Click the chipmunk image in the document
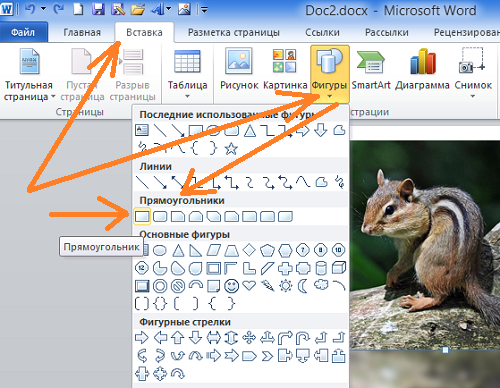 [x=425, y=245]
